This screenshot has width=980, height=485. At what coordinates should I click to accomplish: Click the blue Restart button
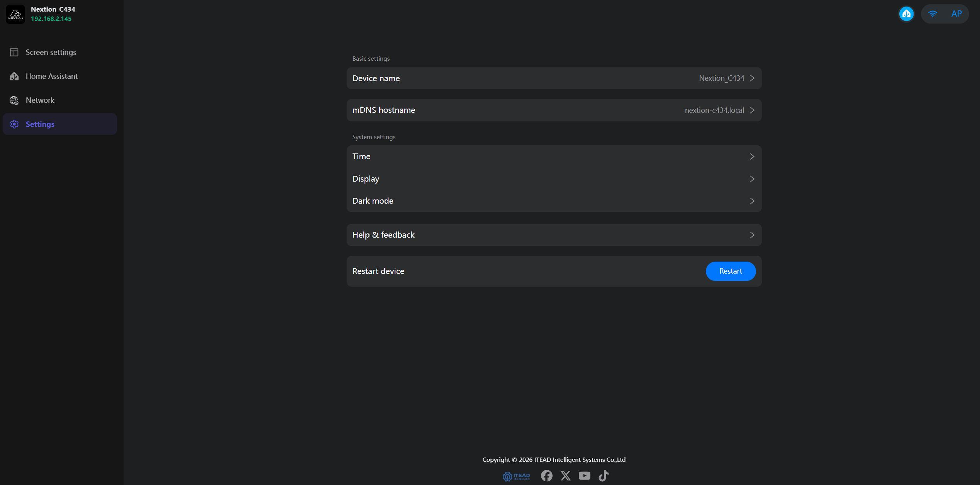point(731,271)
